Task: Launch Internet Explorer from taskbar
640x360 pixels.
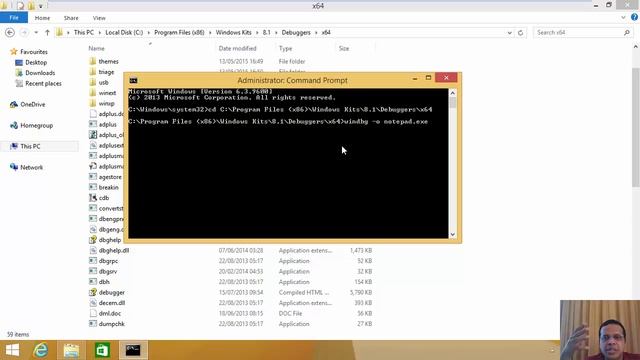Action: [x=40, y=350]
